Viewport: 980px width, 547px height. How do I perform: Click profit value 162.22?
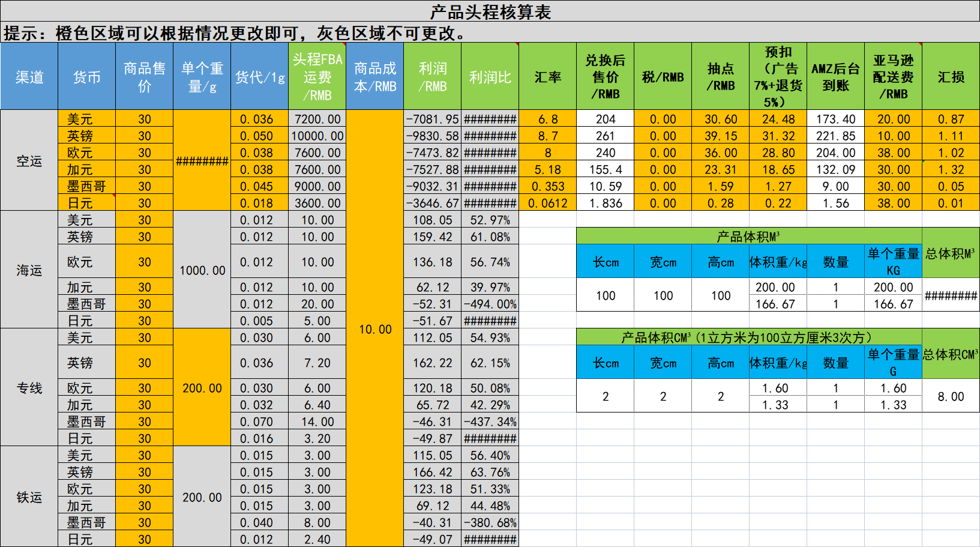pos(432,362)
